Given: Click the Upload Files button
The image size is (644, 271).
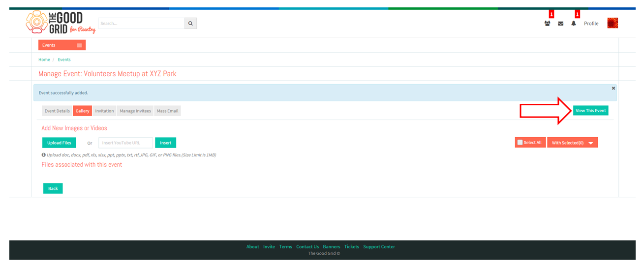Looking at the screenshot, I should coord(59,143).
